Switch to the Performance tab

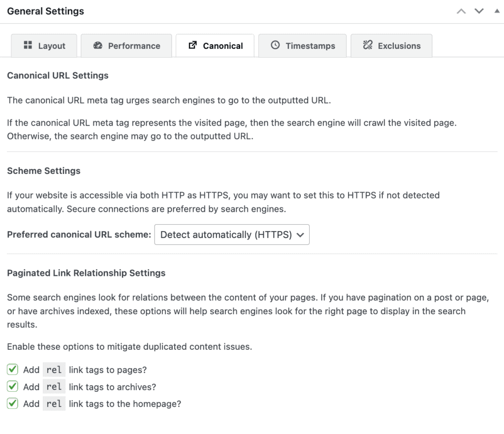coord(126,46)
